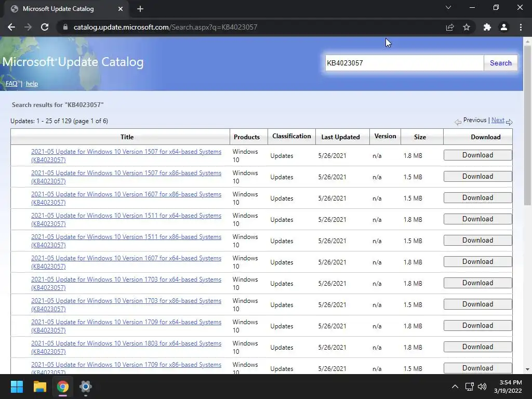532x399 pixels.
Task: Open volume speaker tray icon
Action: (x=482, y=387)
